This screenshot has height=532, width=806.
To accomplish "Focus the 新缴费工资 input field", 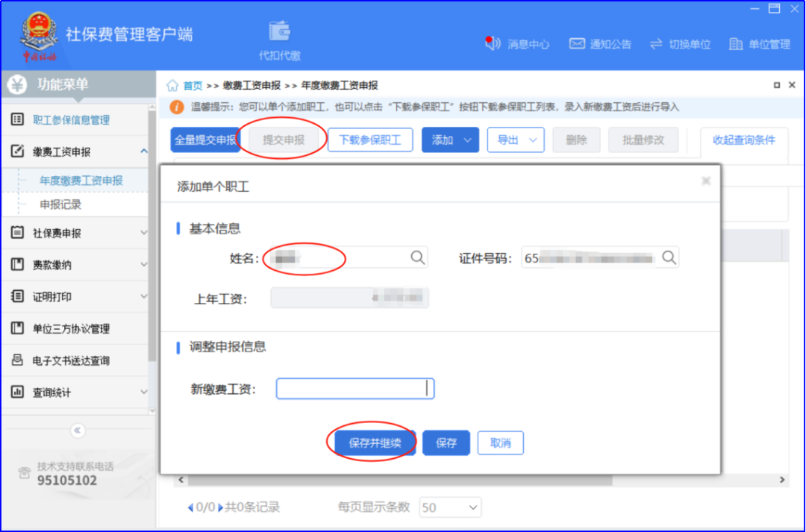I will tap(355, 389).
